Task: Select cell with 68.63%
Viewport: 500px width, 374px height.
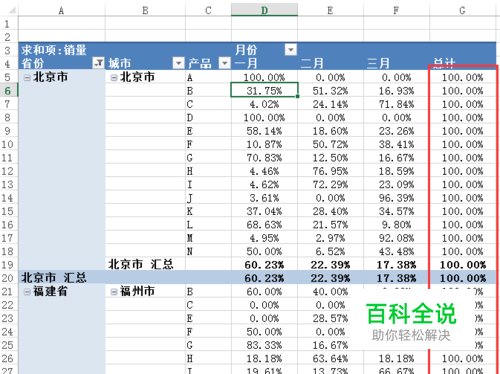Action: point(264,225)
